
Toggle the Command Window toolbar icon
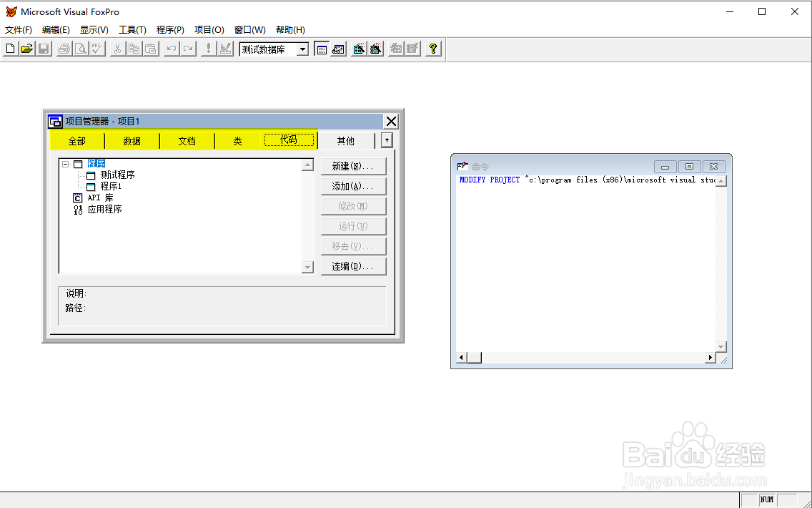[x=322, y=49]
